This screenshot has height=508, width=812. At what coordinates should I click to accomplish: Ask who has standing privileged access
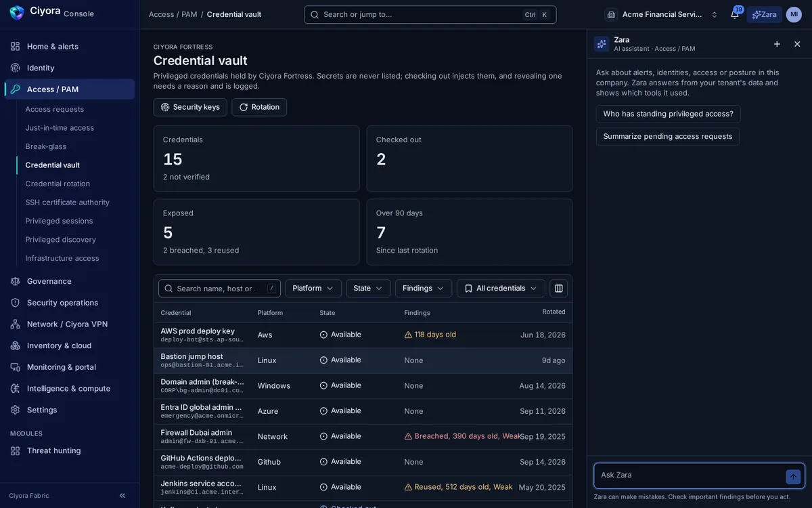(668, 114)
